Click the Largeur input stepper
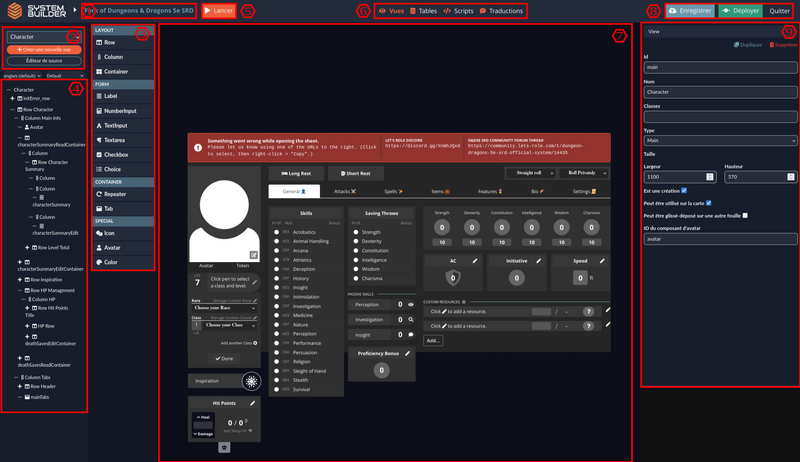 pos(710,177)
